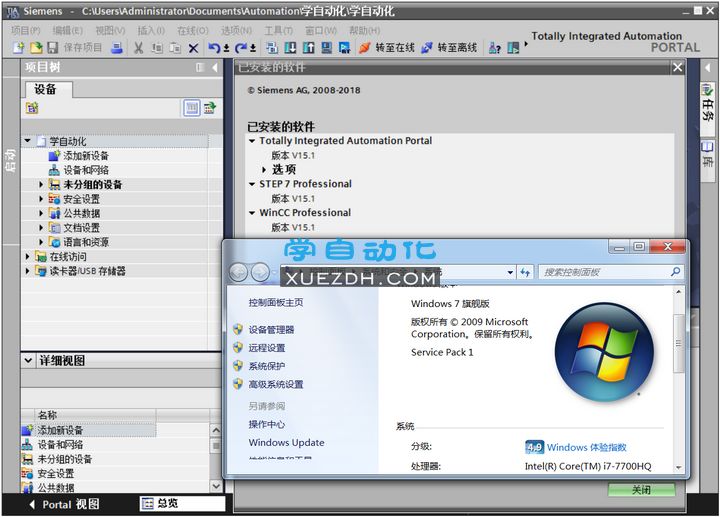Image resolution: width=720 pixels, height=517 pixels.
Task: Collapse the 学自动化 project node
Action: tap(28, 140)
